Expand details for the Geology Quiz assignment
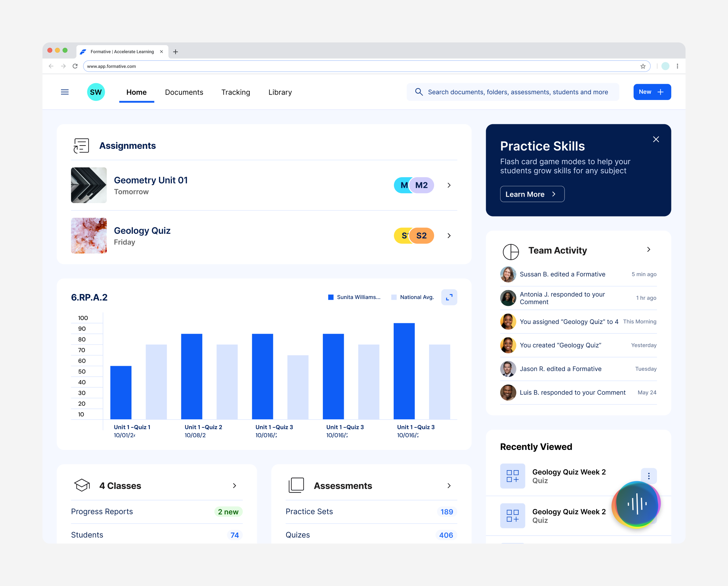The width and height of the screenshot is (728, 586). tap(449, 236)
